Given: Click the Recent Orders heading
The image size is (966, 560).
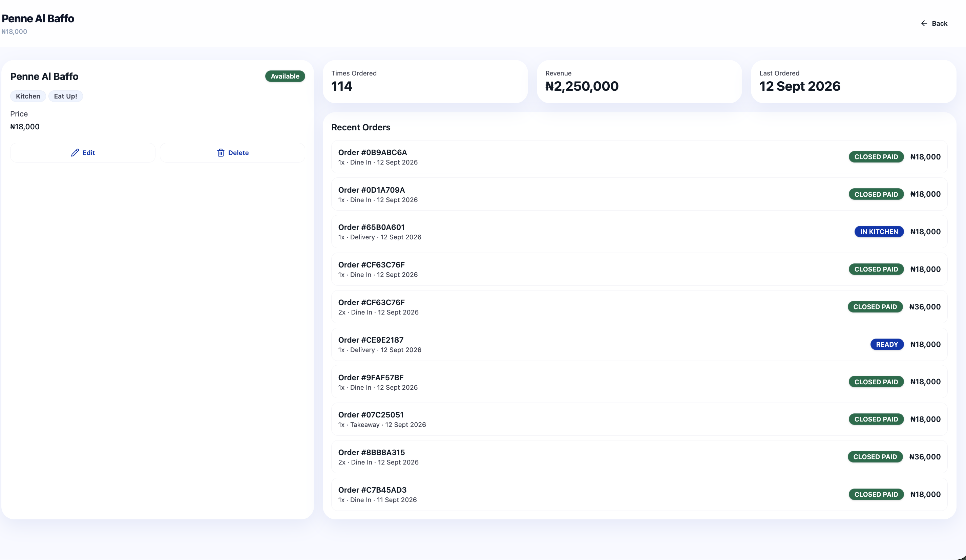Looking at the screenshot, I should (x=361, y=127).
